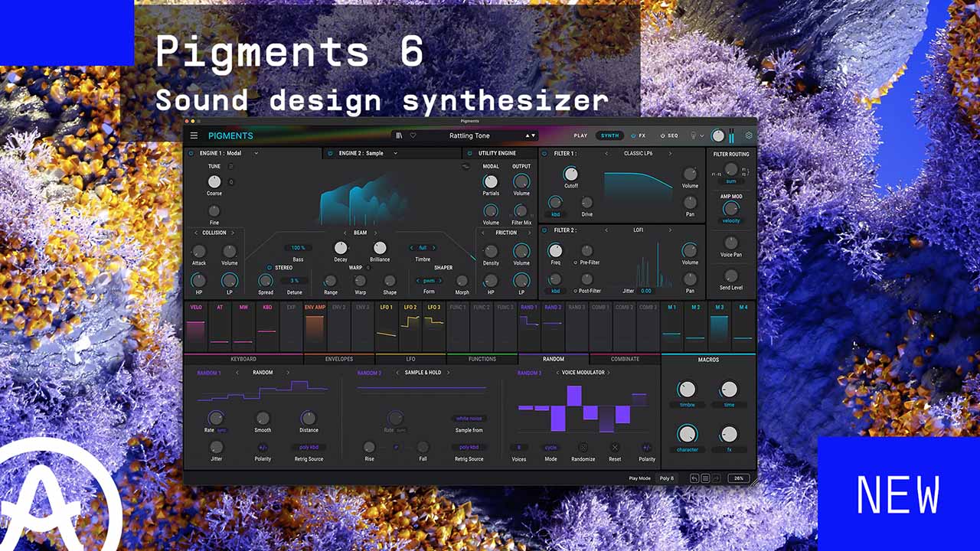Toggle the Stereo power button
Image resolution: width=980 pixels, height=551 pixels.
pyautogui.click(x=269, y=268)
